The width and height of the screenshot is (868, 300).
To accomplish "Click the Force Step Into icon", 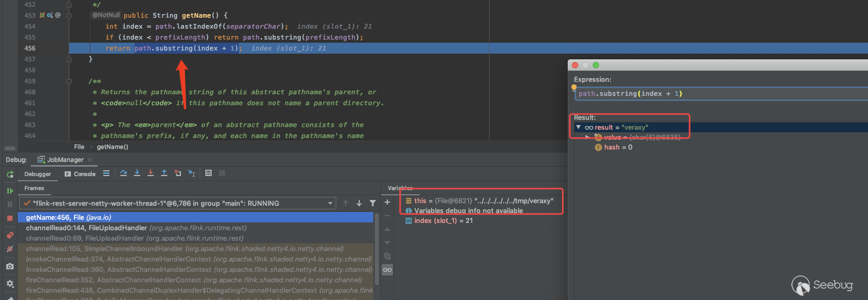I will pyautogui.click(x=151, y=173).
